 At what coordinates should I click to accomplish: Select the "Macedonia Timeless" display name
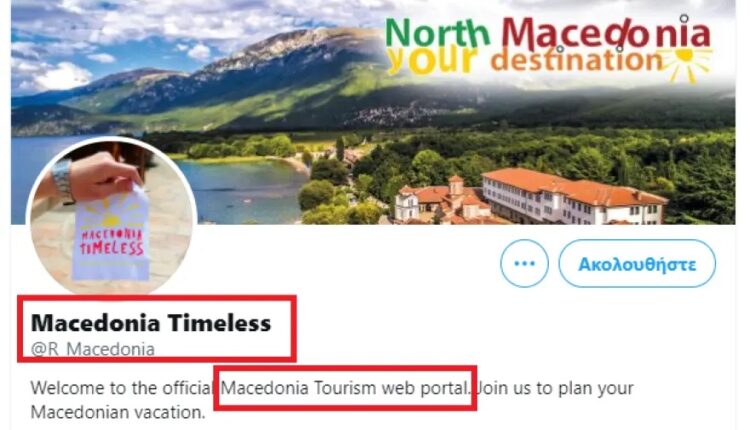(x=151, y=323)
